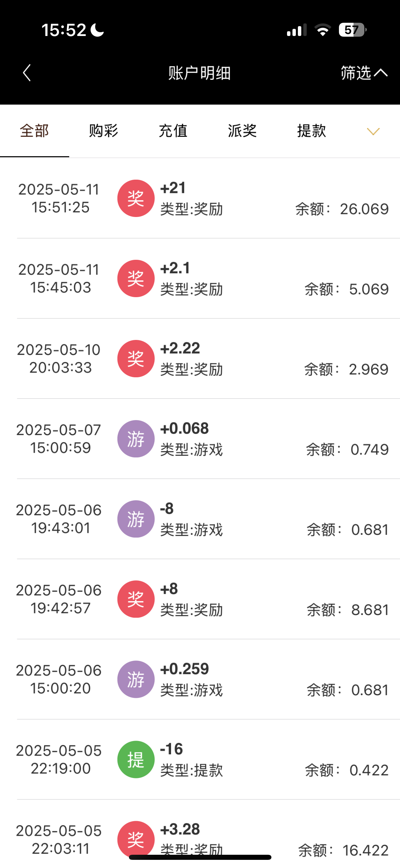Select the 提款 tab
This screenshot has height=868, width=400.
pyautogui.click(x=311, y=131)
